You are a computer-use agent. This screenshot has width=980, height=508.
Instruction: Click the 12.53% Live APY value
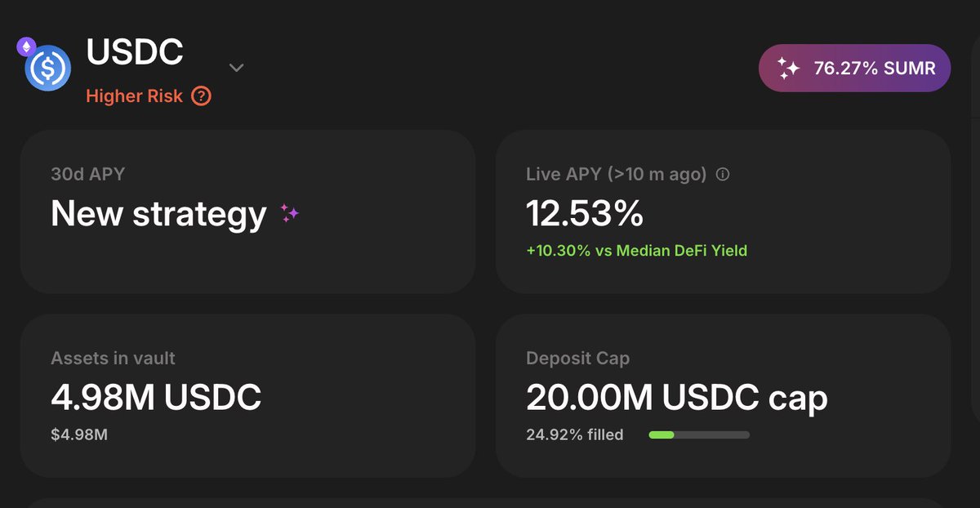585,214
